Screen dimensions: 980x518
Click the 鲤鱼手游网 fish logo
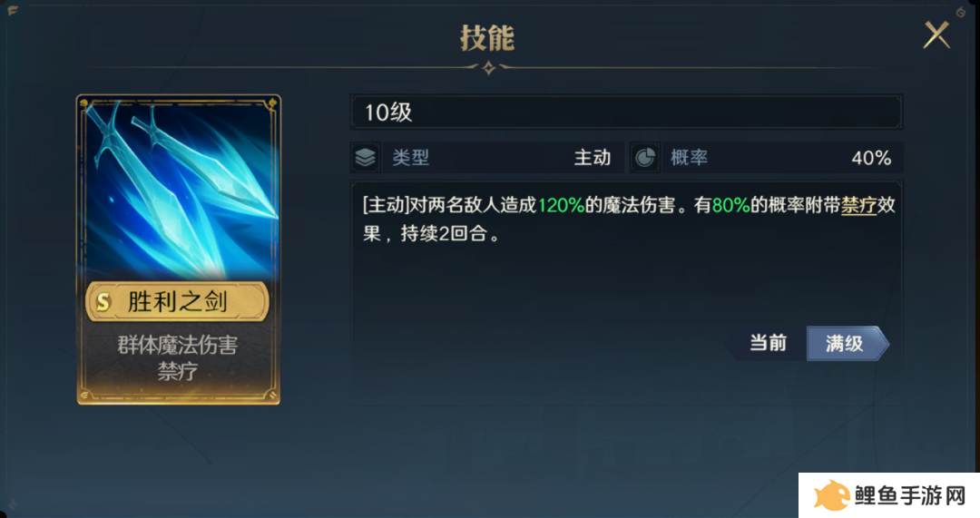click(x=831, y=496)
